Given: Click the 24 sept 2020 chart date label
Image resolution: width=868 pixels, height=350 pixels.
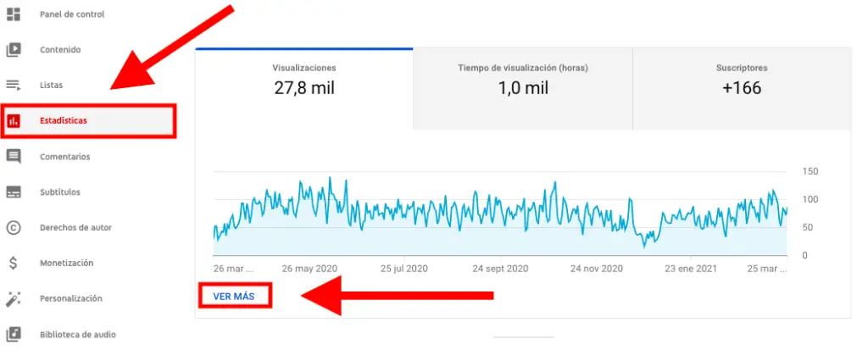Looking at the screenshot, I should click(500, 269).
